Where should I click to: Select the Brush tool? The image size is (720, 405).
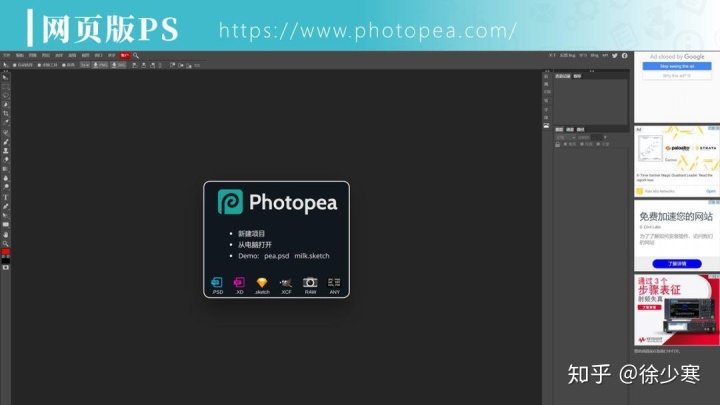click(6, 142)
